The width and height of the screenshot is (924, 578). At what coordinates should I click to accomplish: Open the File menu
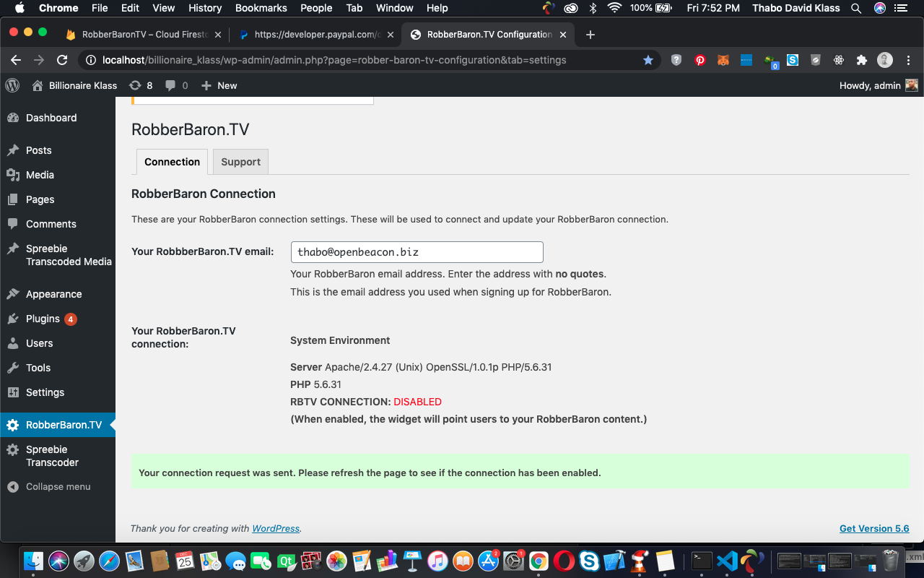(x=100, y=8)
